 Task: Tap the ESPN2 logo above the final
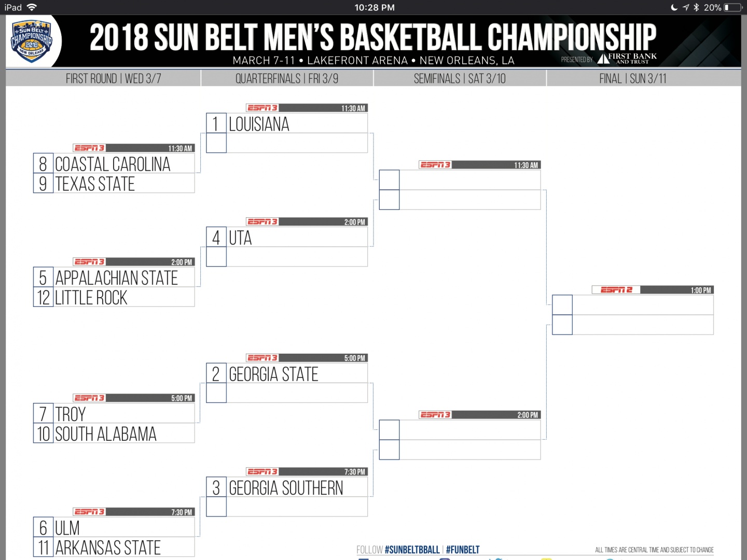click(616, 290)
